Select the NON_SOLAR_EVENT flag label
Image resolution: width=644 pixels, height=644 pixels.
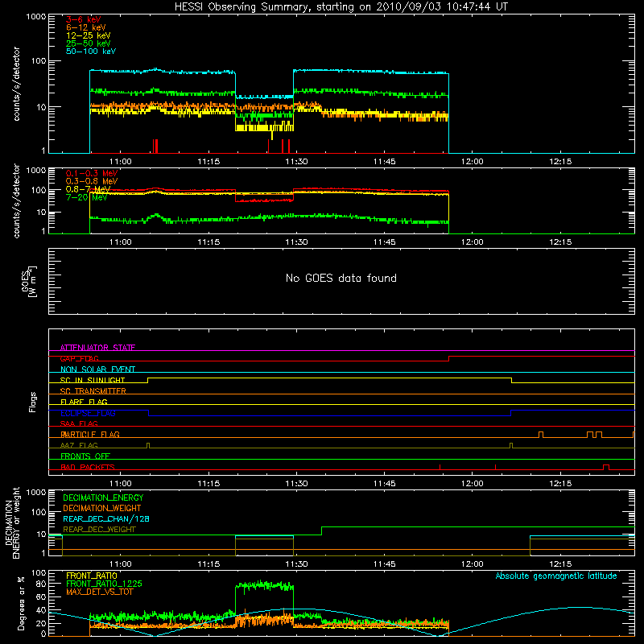click(97, 369)
